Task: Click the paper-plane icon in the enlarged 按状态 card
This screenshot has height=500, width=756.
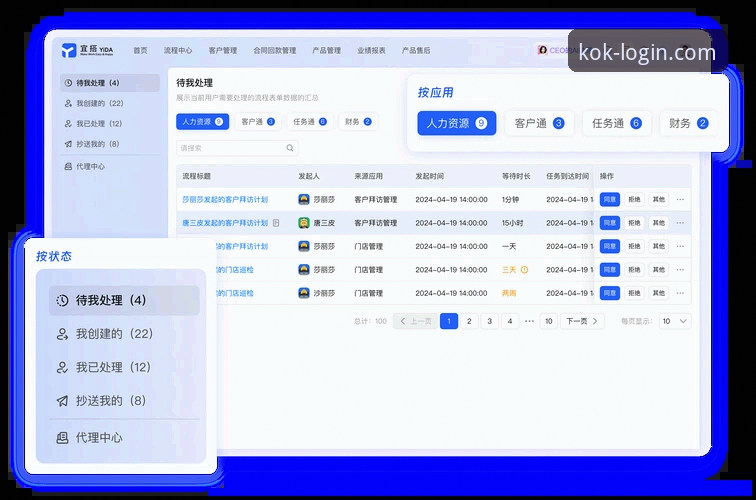Action: point(62,401)
